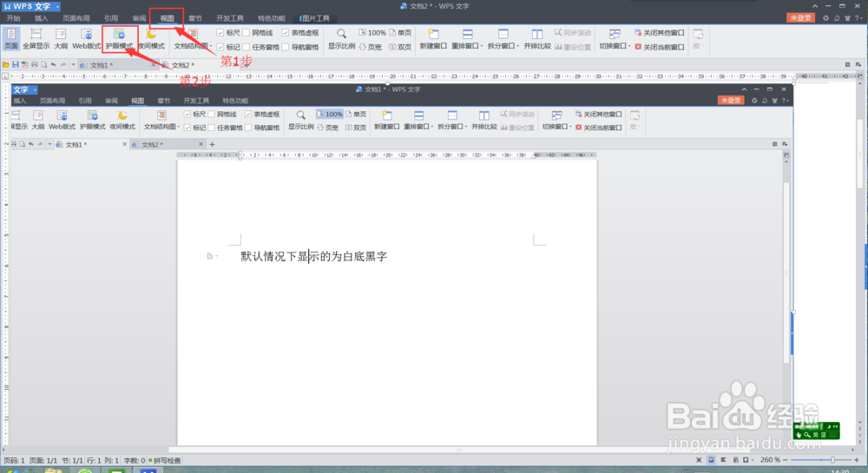This screenshot has width=868, height=473.
Task: Check 网格线 checkbox in main ribbon
Action: coord(246,33)
